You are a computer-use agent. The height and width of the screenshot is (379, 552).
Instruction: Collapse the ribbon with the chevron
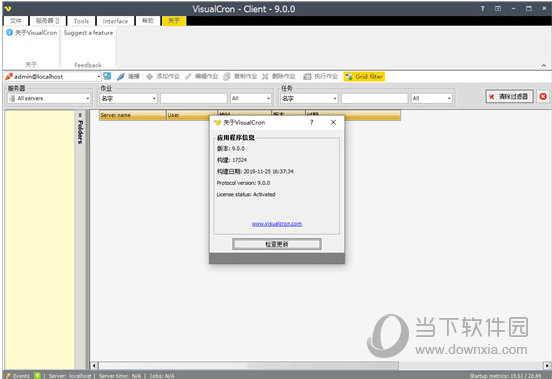[544, 65]
